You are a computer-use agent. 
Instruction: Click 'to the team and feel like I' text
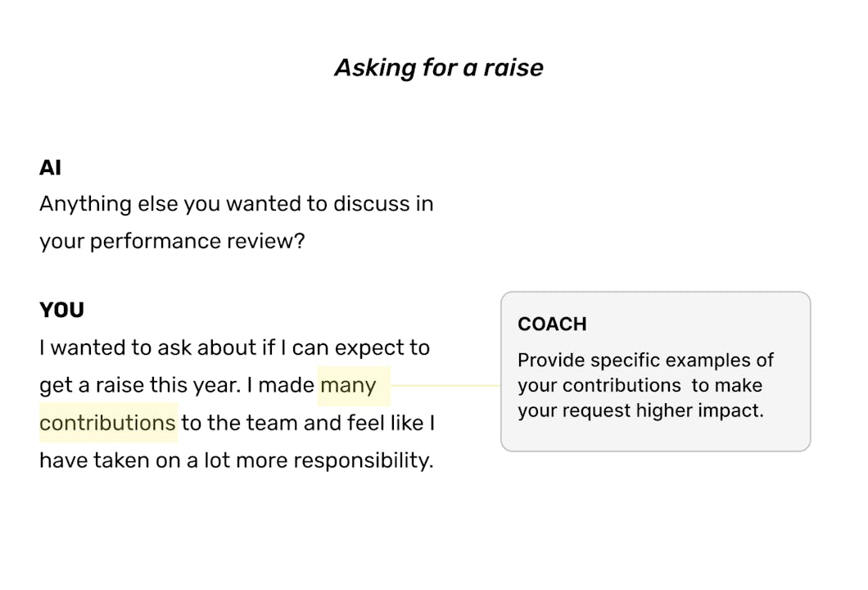[x=307, y=423]
